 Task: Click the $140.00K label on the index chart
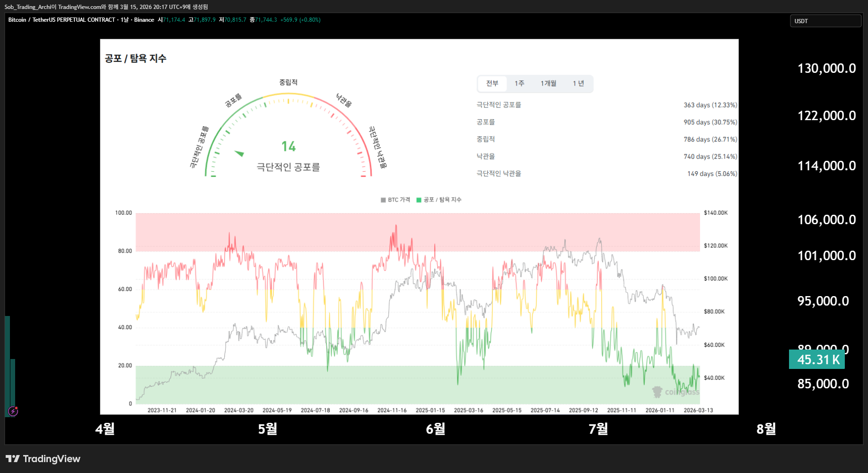tap(716, 213)
